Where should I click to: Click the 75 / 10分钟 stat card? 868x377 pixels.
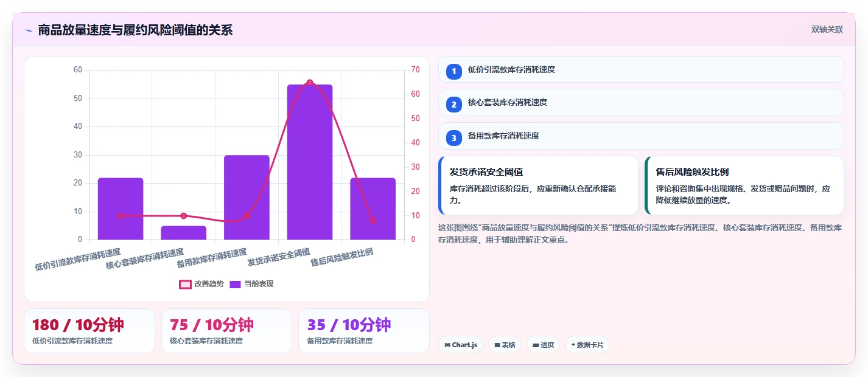pyautogui.click(x=226, y=331)
